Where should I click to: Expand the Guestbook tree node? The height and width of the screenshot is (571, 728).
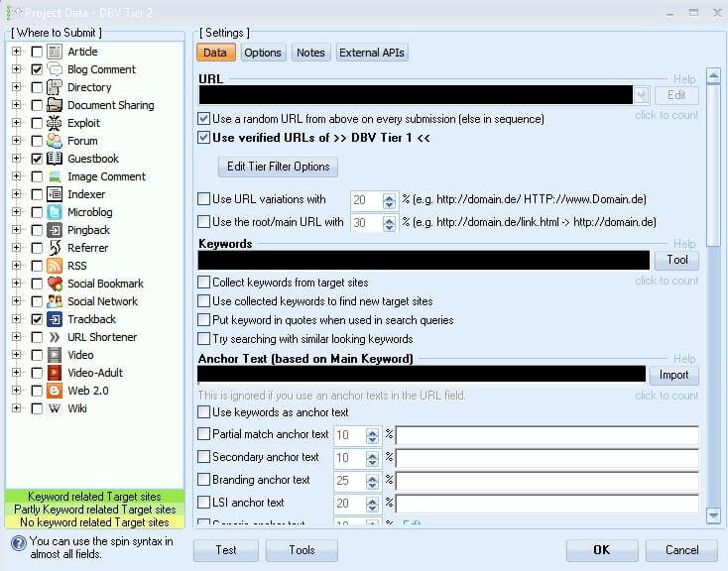pyautogui.click(x=16, y=159)
